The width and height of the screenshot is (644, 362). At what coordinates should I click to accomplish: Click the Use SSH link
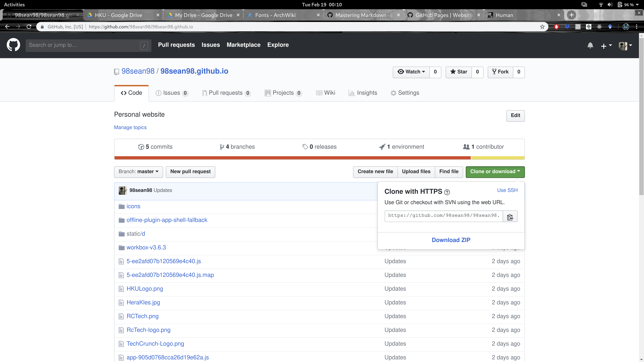507,191
